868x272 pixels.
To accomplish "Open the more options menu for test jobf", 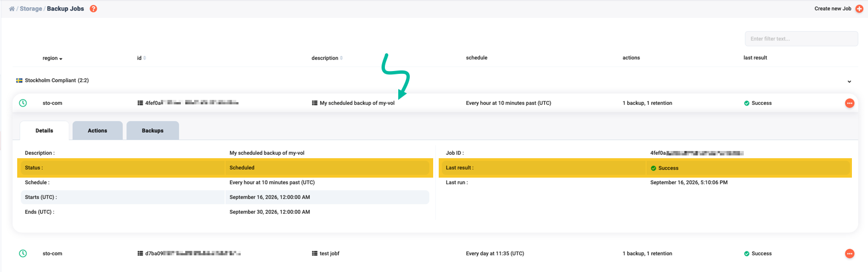I will pos(849,254).
